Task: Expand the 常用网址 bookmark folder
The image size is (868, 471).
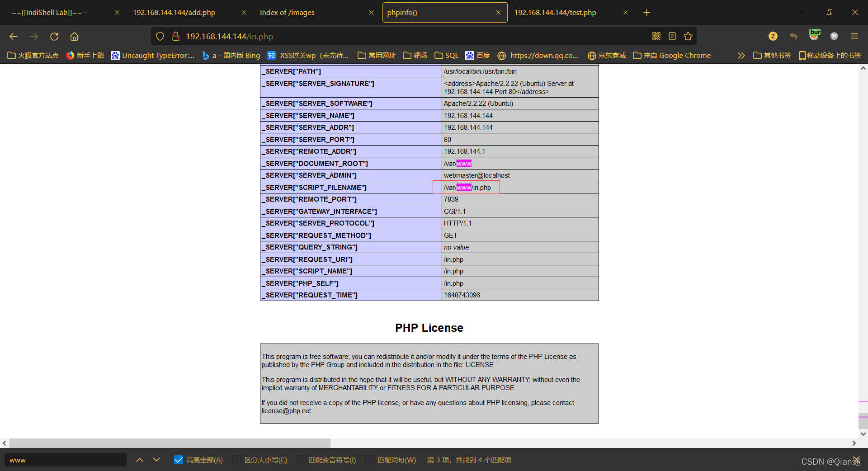Action: point(377,56)
